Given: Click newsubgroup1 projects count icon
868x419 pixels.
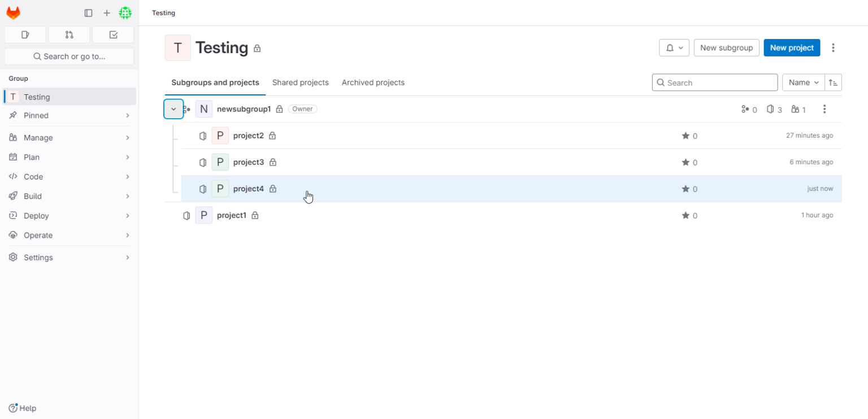Looking at the screenshot, I should [770, 109].
